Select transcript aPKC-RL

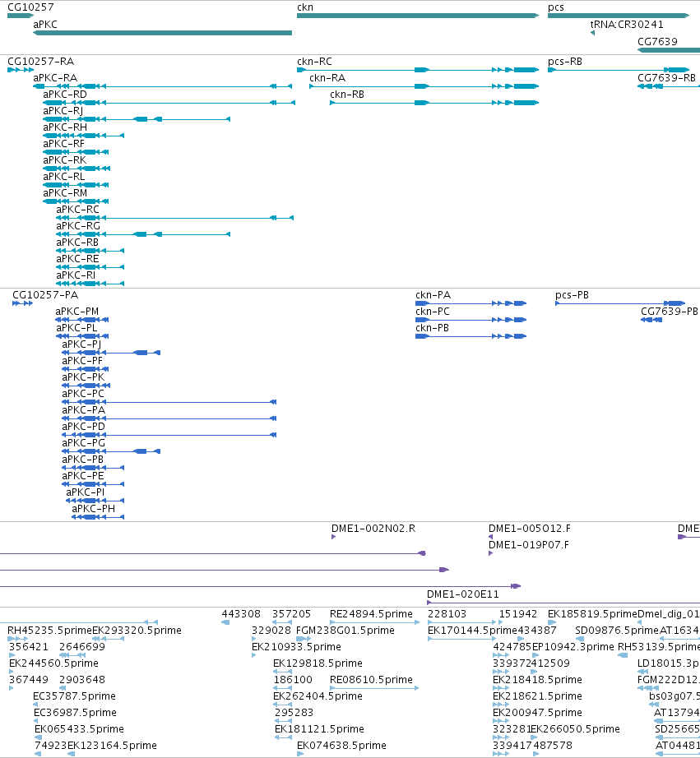tap(64, 177)
